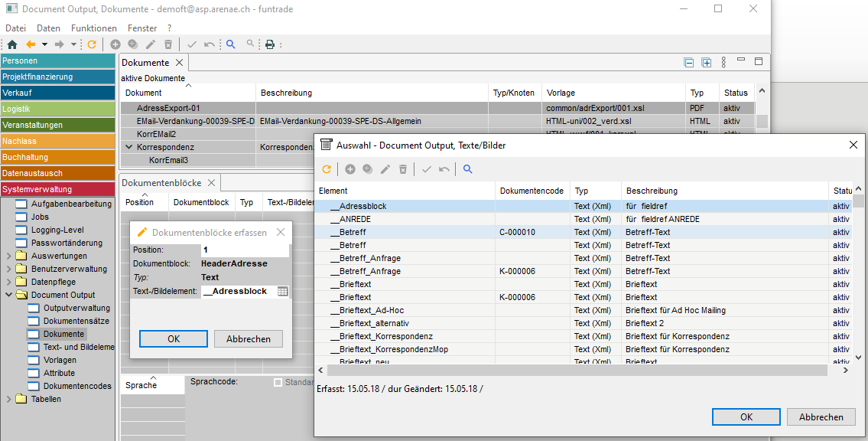Toggle the Standard checkbox next to Sprachcode
868x441 pixels.
(278, 382)
